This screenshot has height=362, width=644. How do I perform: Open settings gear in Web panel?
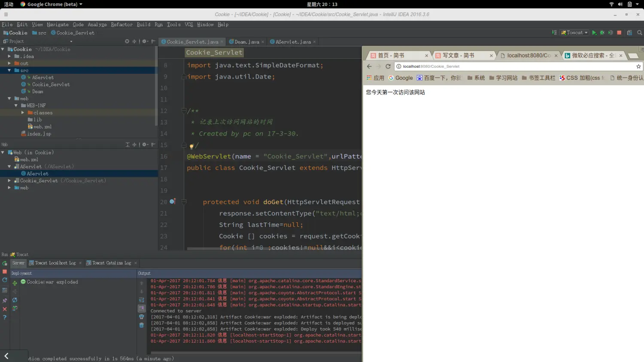(x=145, y=145)
